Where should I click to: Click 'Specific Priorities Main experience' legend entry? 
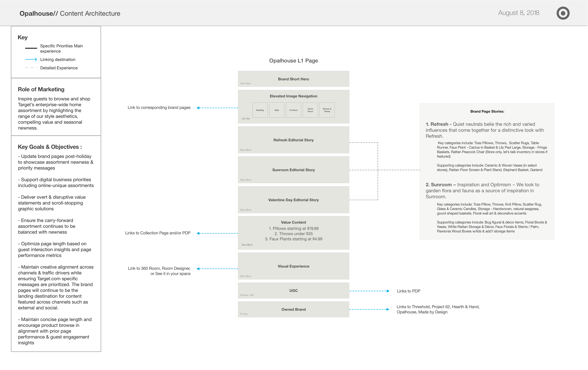(62, 49)
